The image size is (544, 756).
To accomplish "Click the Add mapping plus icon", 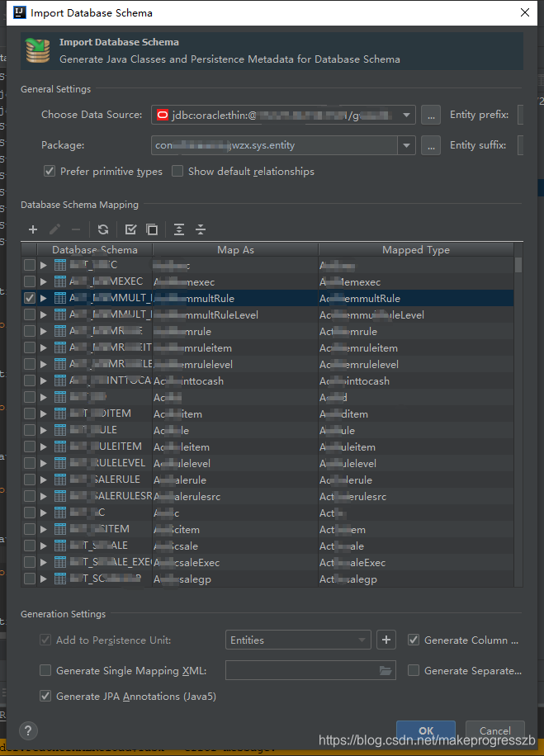I will coord(33,229).
